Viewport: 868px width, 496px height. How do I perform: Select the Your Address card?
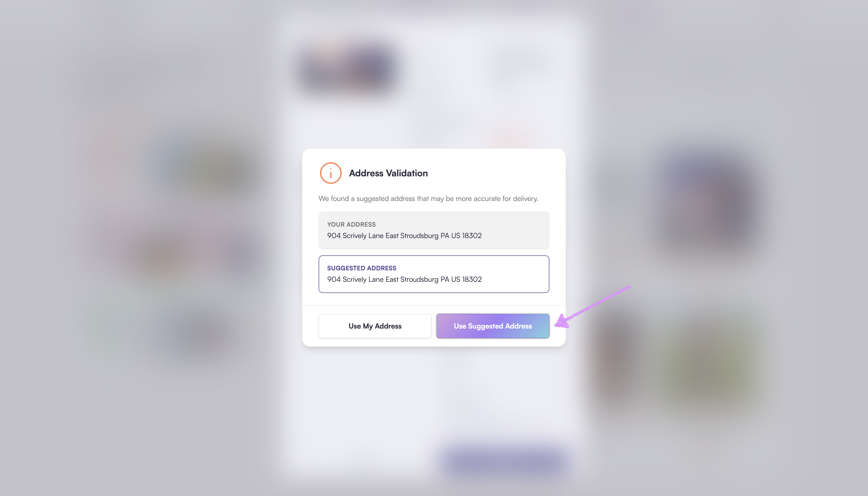[434, 230]
